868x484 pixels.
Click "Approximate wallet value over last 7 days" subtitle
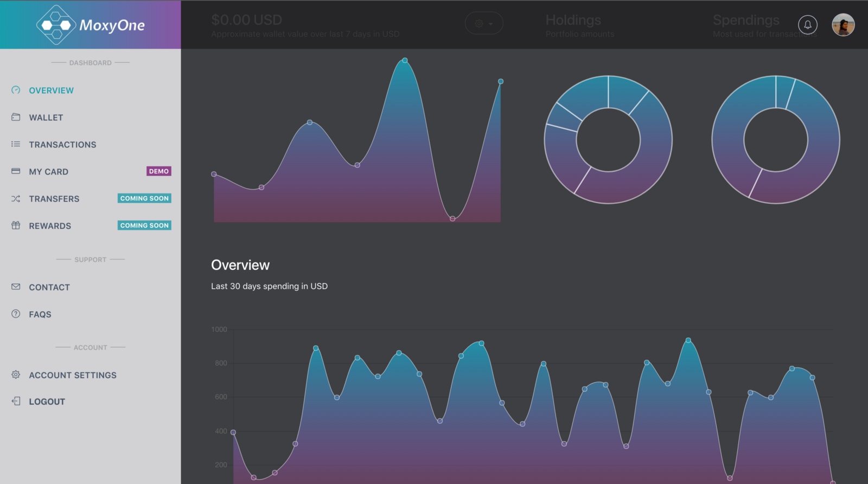pos(305,34)
